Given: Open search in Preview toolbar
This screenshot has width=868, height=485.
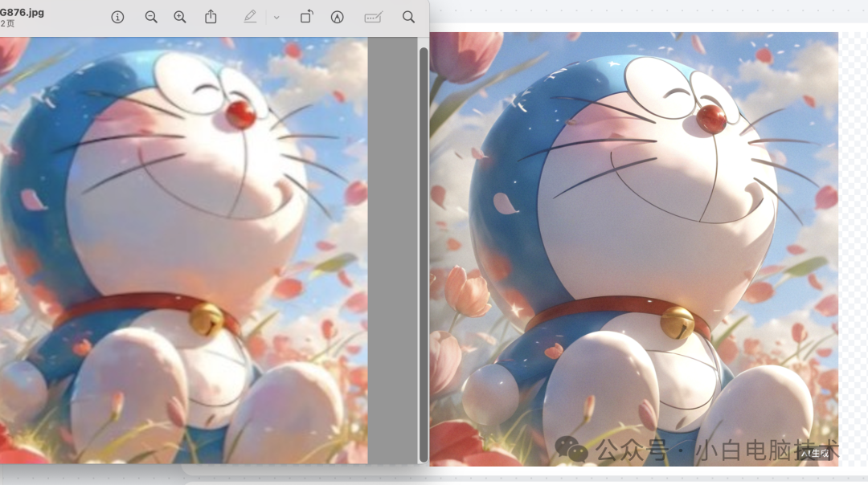Looking at the screenshot, I should [x=408, y=17].
